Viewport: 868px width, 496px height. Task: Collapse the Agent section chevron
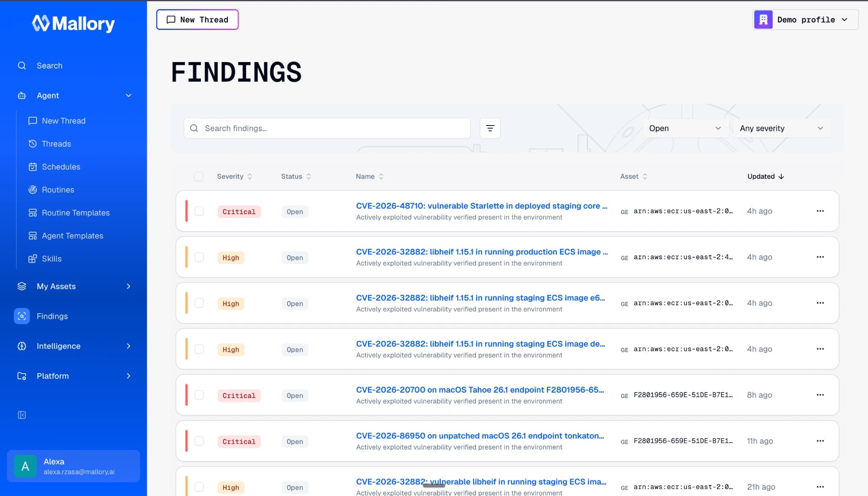click(x=128, y=96)
